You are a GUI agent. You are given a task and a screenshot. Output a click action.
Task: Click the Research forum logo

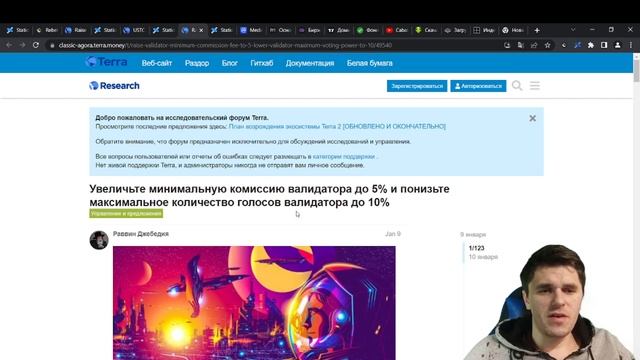pos(114,86)
